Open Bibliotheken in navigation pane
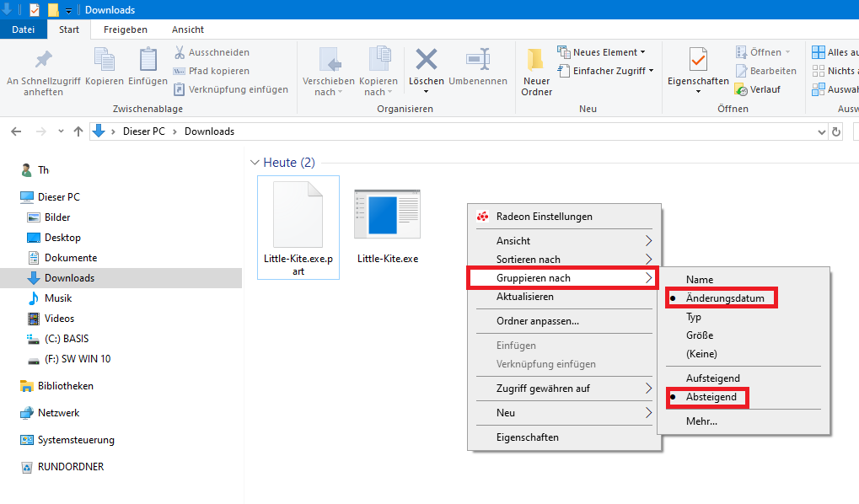 [56, 386]
